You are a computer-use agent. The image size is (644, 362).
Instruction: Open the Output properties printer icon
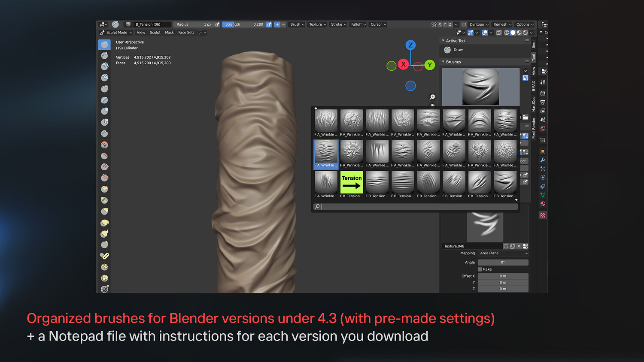point(543,102)
